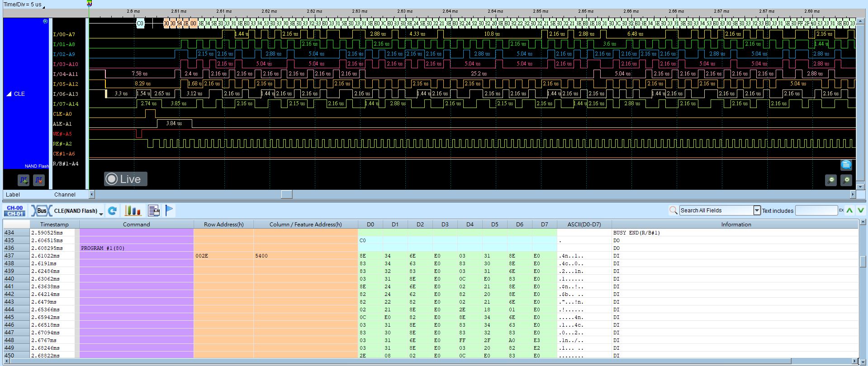The image size is (868, 366).
Task: Zoom in the waveform view
Action: [846, 180]
